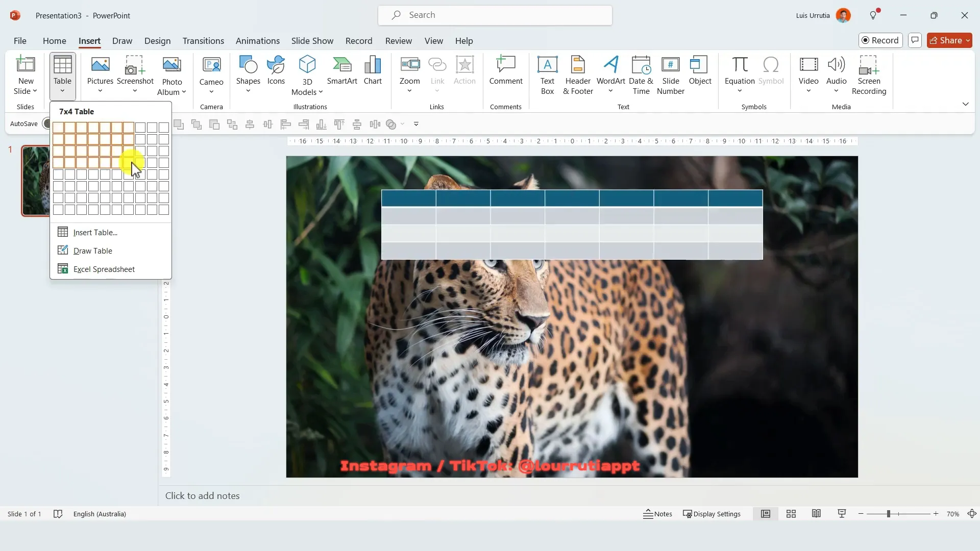Open the comments pane icon

point(915,40)
